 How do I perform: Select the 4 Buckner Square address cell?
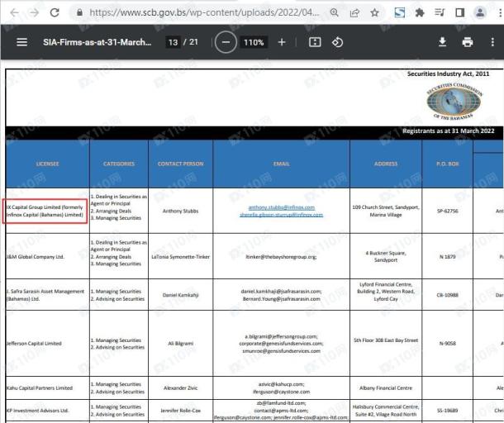pos(386,256)
